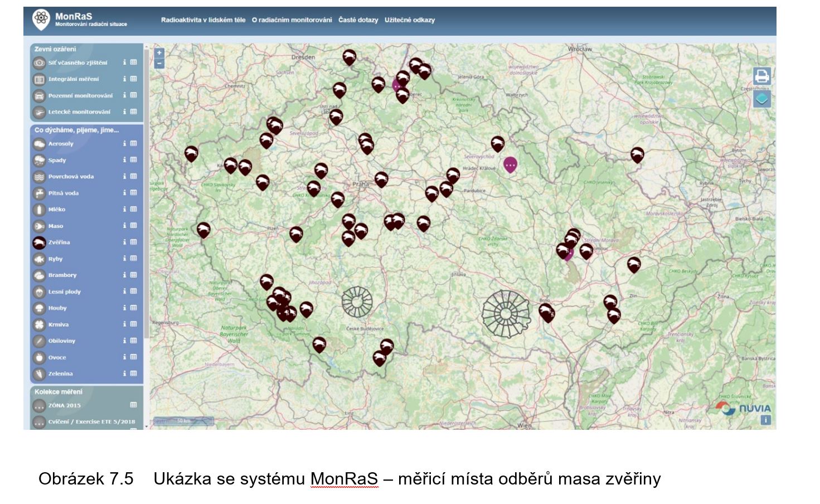Open data table for ZÓNA 2015
This screenshot has height=504, width=820.
(134, 405)
